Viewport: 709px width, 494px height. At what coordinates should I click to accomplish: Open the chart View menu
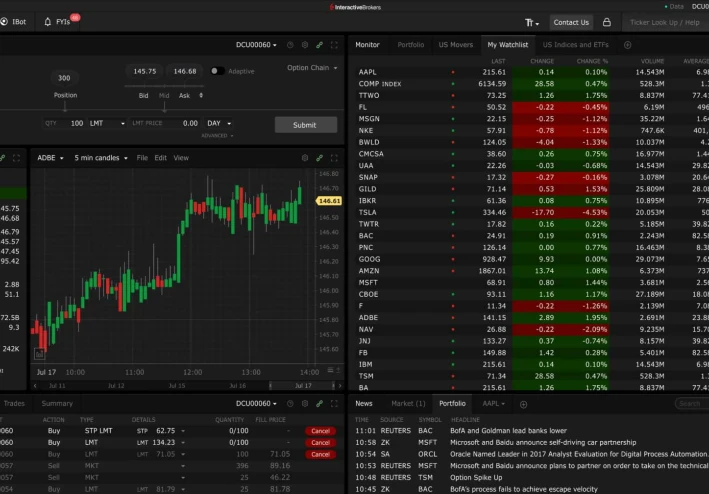pyautogui.click(x=181, y=158)
